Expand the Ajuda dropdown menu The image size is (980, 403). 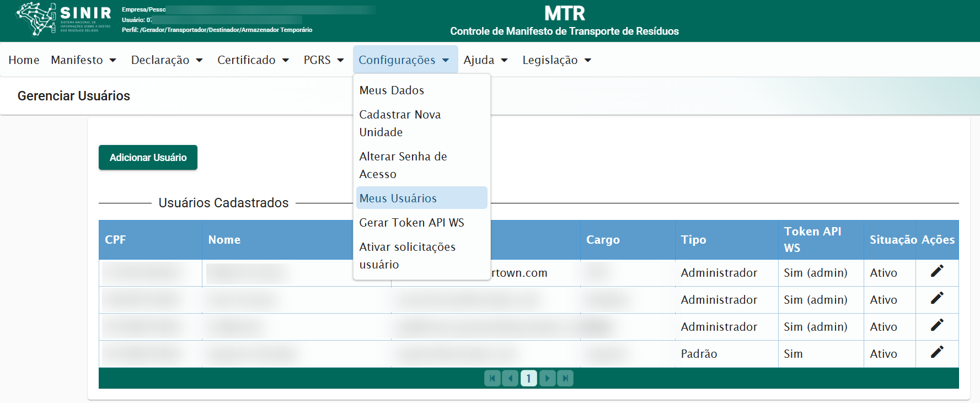(485, 60)
